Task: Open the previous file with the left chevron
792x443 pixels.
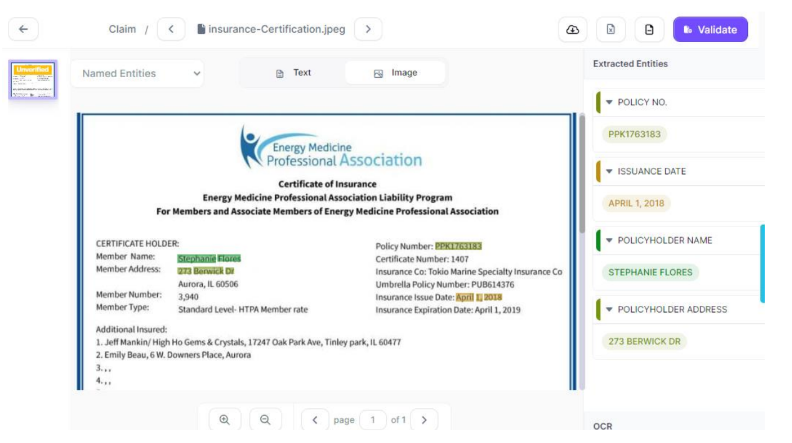Action: tap(171, 29)
